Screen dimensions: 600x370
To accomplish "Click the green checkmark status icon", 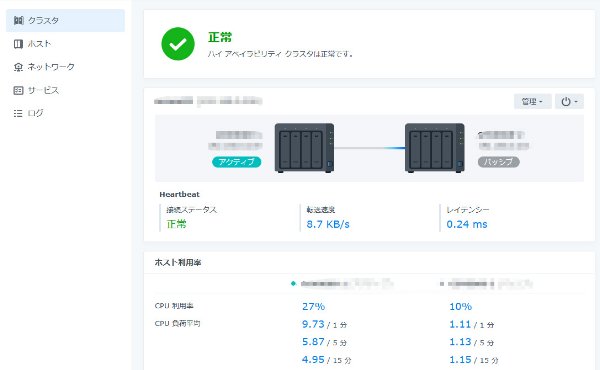I will point(178,44).
